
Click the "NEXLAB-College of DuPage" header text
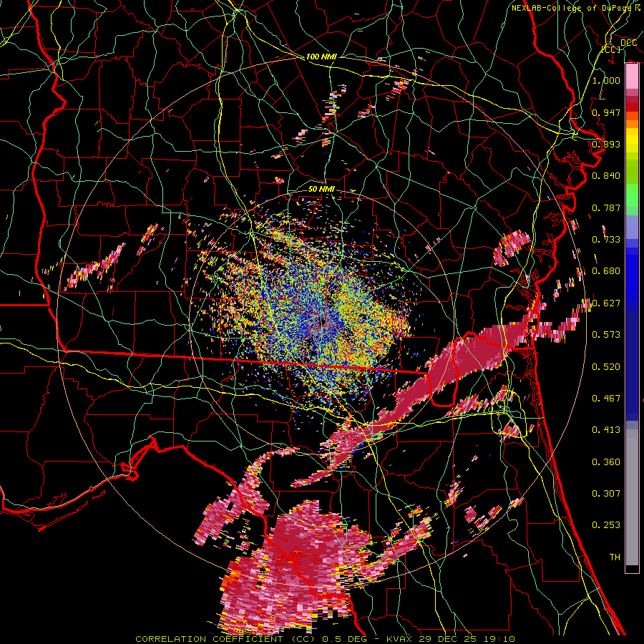[572, 8]
